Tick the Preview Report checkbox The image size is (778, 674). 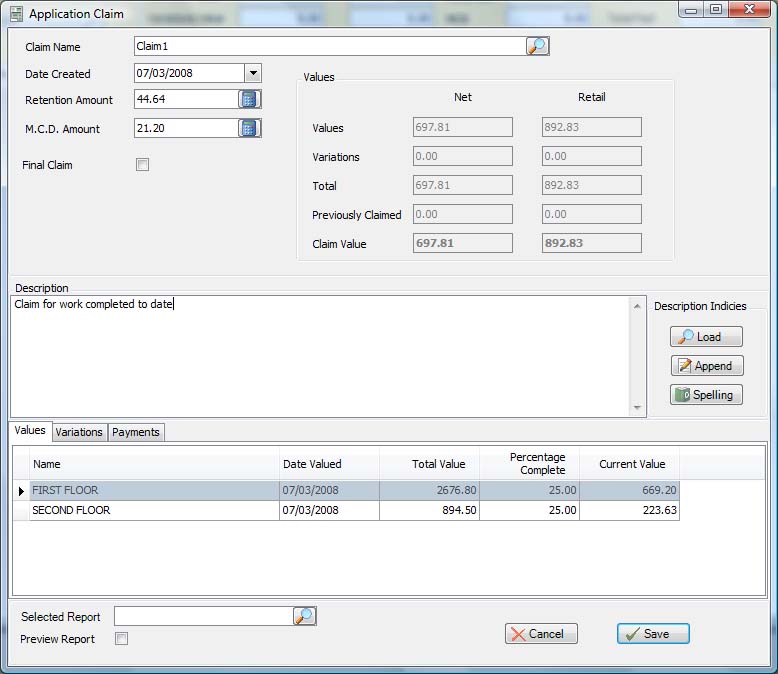tap(121, 639)
